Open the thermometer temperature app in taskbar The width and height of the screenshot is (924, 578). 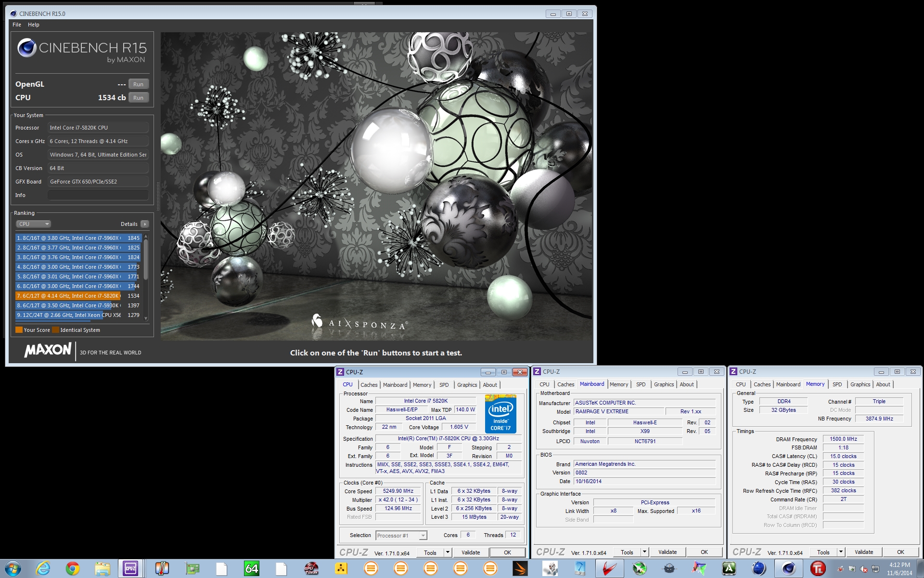click(162, 568)
